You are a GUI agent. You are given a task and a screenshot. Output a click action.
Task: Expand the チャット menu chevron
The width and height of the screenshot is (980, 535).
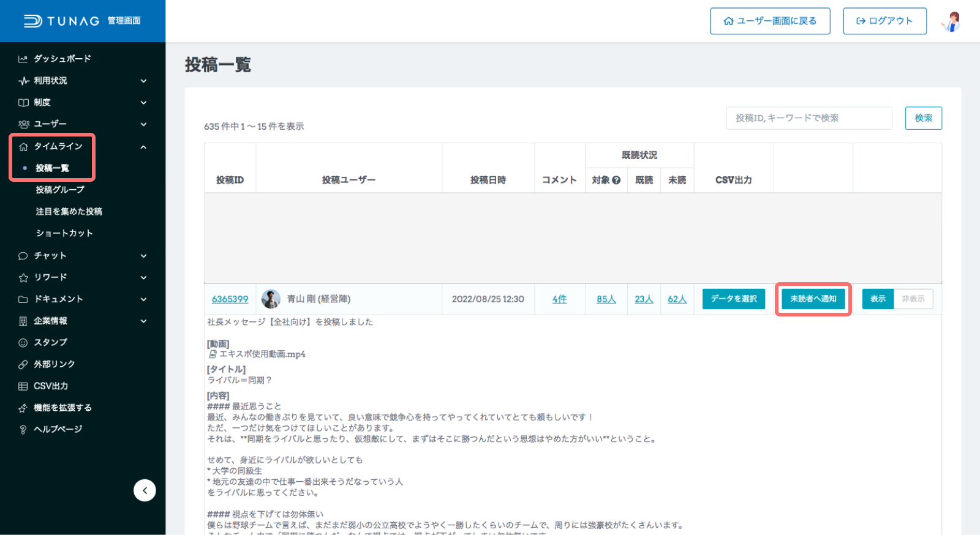coord(143,256)
